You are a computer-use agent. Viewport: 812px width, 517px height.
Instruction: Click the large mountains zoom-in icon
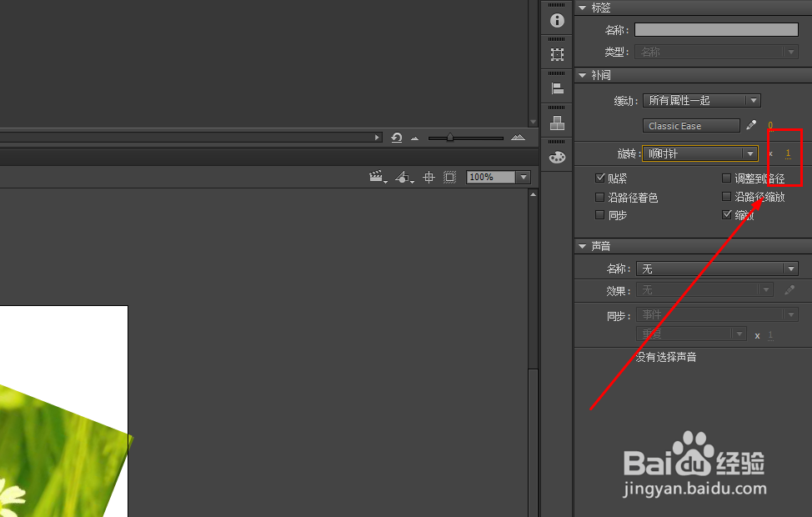[518, 138]
